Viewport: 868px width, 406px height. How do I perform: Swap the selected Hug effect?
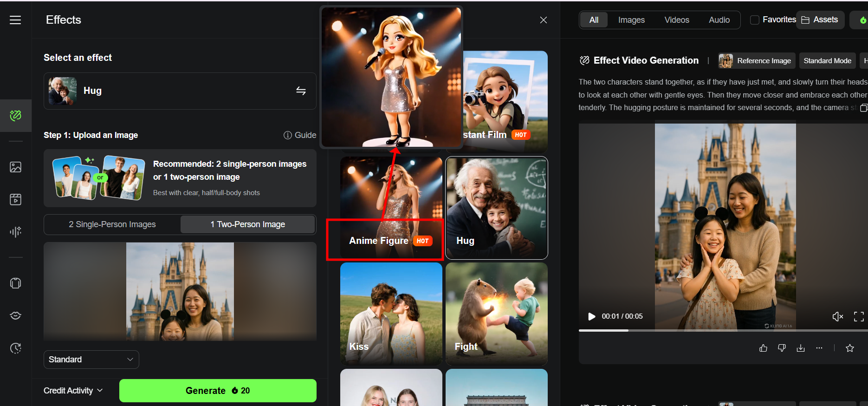pyautogui.click(x=301, y=91)
